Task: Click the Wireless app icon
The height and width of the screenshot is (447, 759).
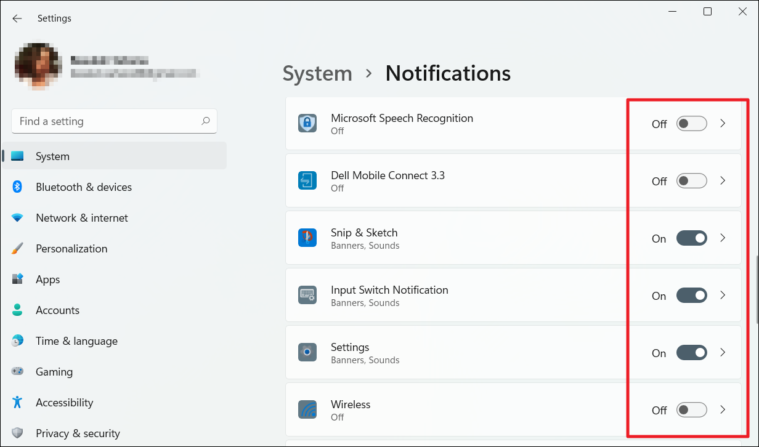Action: [307, 410]
